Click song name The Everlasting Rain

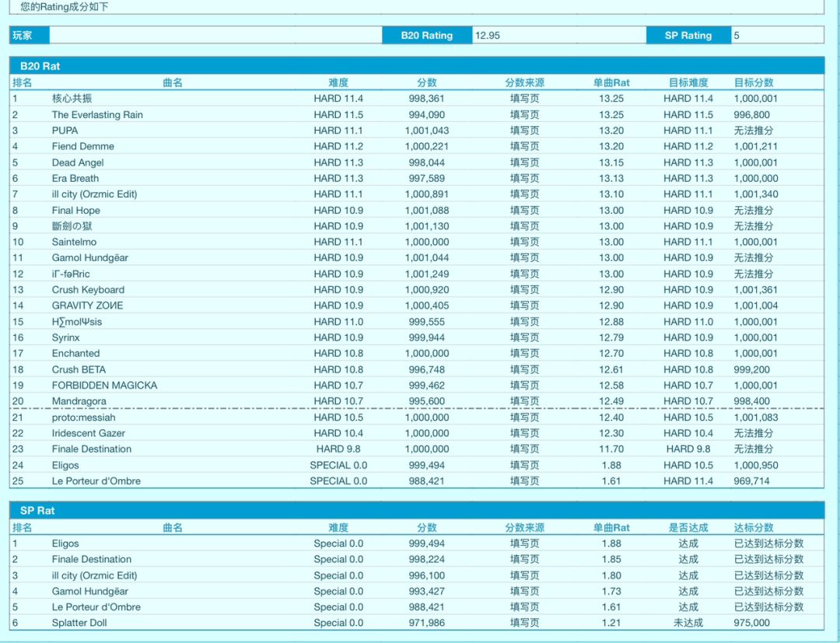pyautogui.click(x=97, y=114)
